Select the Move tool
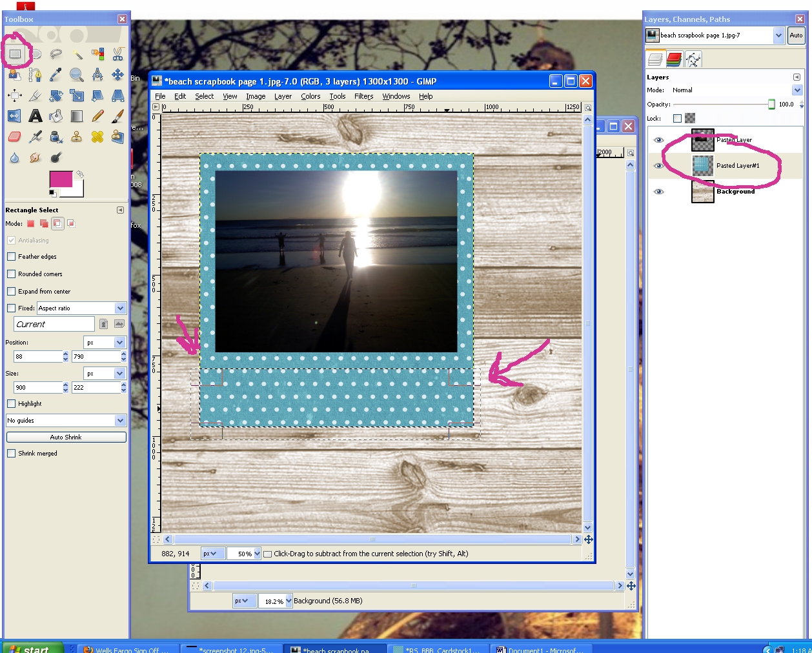The width and height of the screenshot is (812, 653). click(117, 75)
